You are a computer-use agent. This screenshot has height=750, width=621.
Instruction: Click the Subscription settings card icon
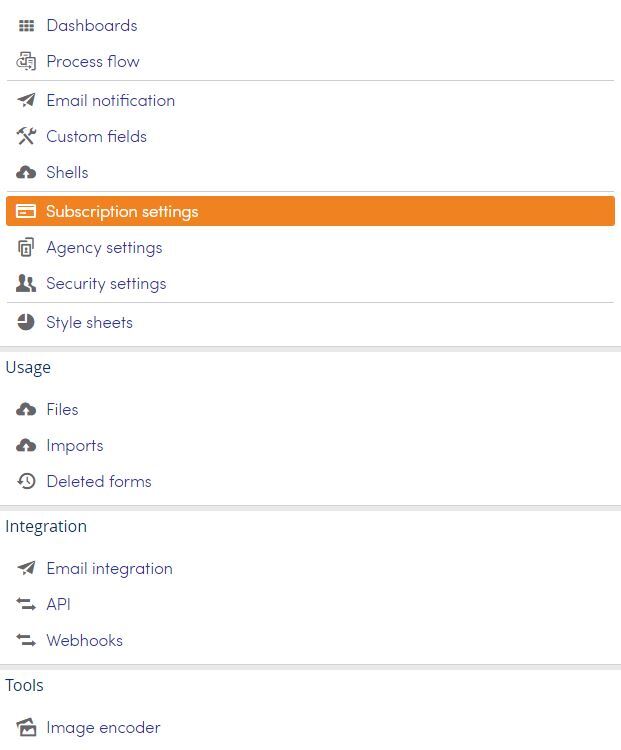pyautogui.click(x=26, y=211)
